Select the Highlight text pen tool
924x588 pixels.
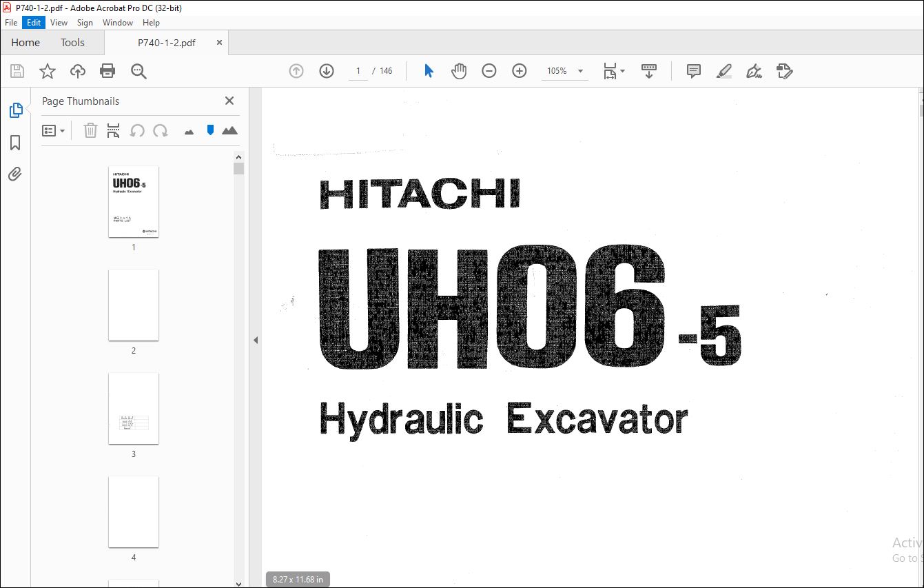coord(724,71)
